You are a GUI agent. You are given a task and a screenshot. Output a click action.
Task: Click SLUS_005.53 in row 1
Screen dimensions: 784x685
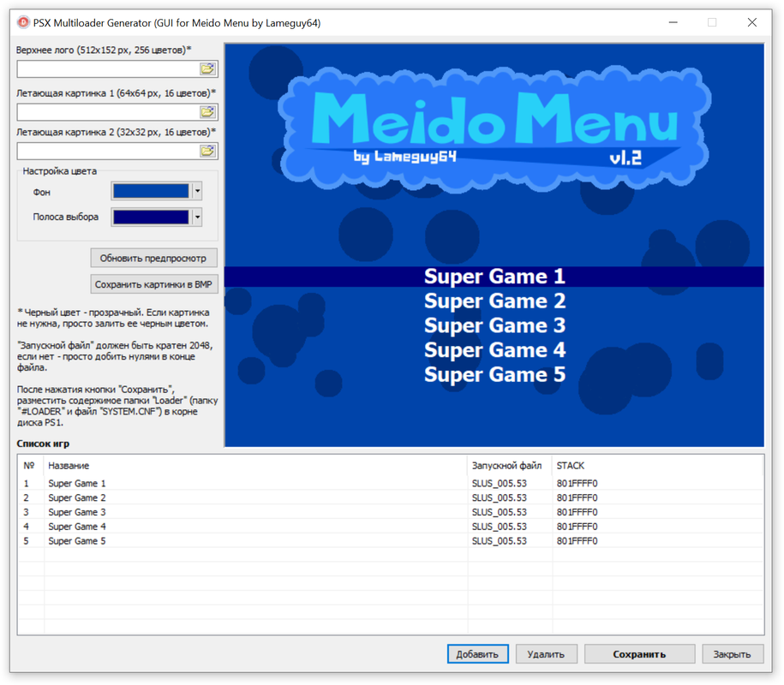coord(499,484)
